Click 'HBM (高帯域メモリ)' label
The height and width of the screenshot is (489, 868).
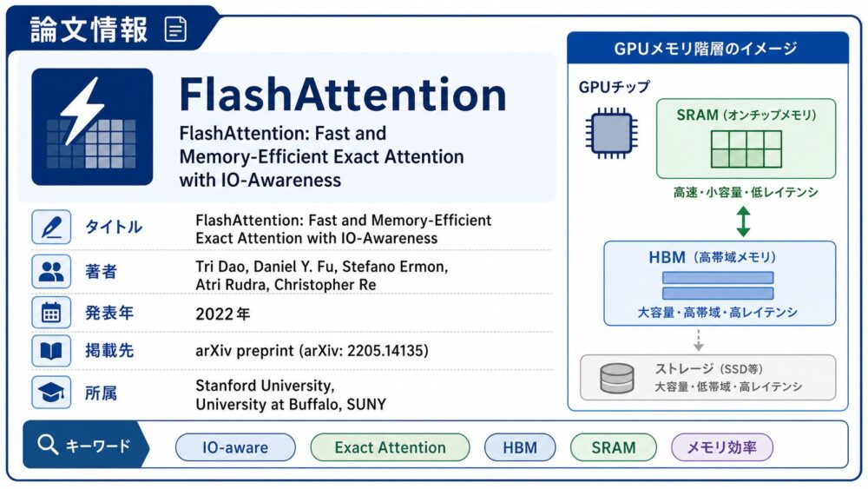coord(713,257)
